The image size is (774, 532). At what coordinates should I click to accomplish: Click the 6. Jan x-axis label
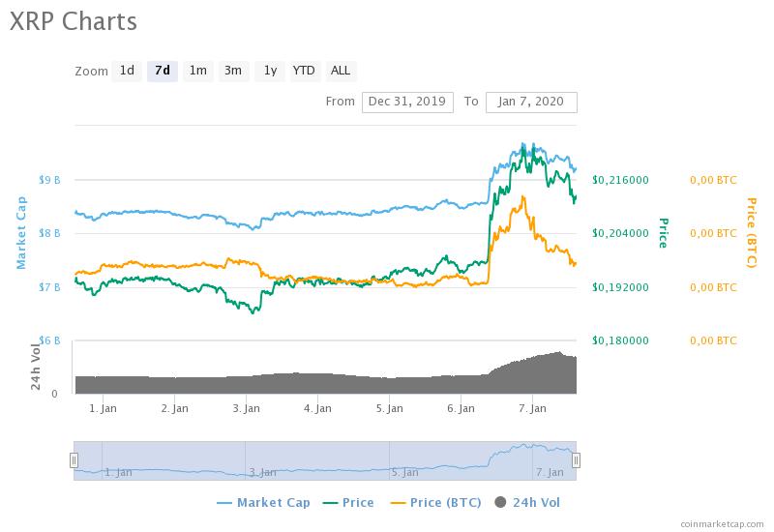click(461, 408)
